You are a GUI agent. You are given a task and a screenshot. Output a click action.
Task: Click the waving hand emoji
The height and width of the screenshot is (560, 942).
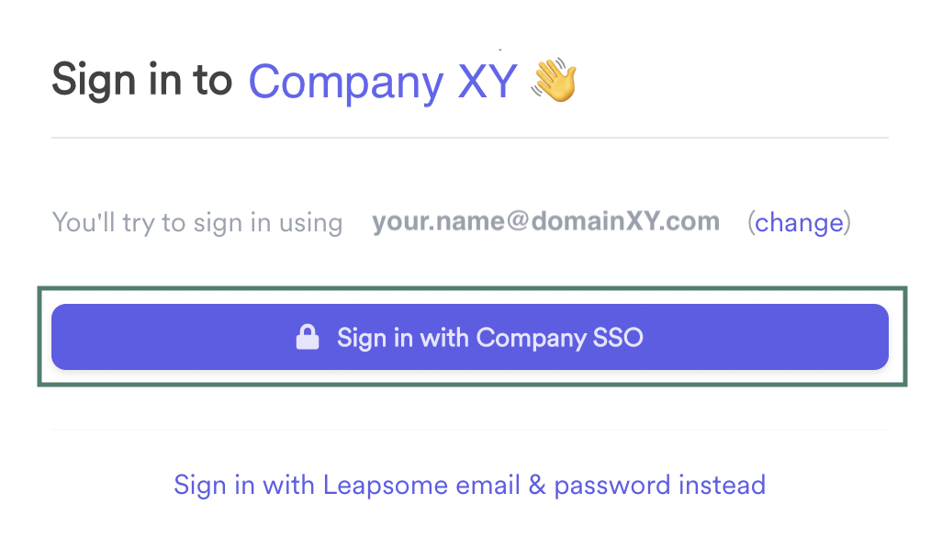(554, 81)
